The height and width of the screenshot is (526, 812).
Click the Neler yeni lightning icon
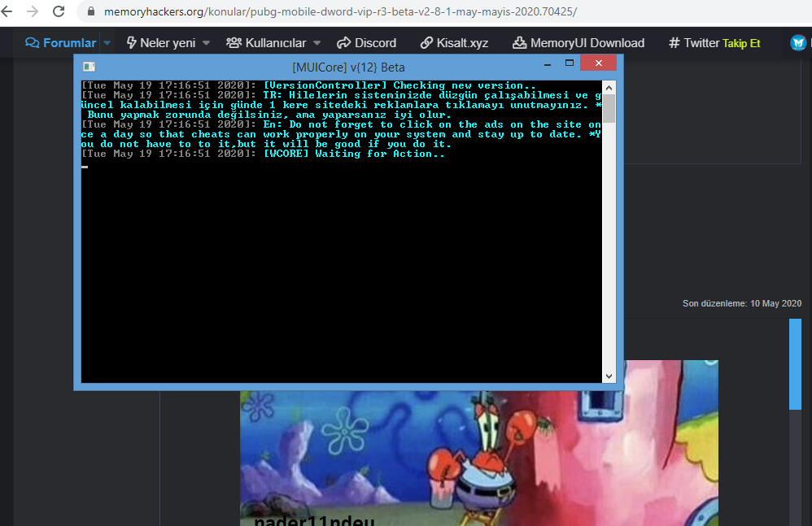click(132, 43)
